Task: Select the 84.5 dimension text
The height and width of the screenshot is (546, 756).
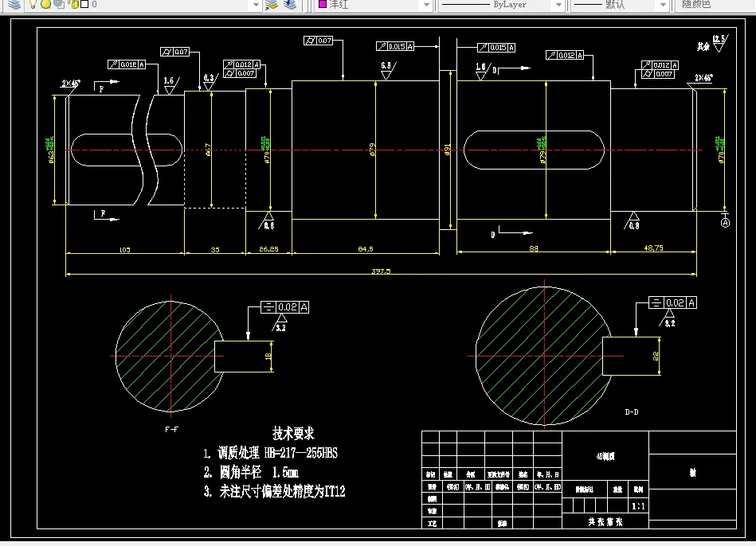Action: click(x=366, y=249)
